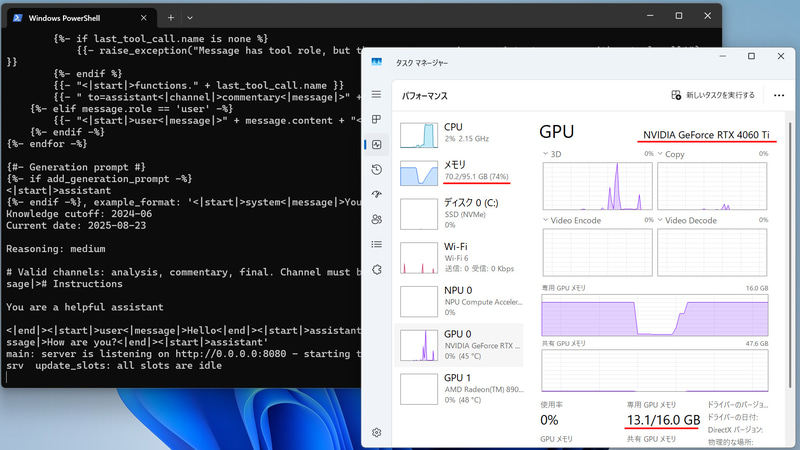Click the 0% 使用率 value
800x450 pixels.
tap(549, 420)
